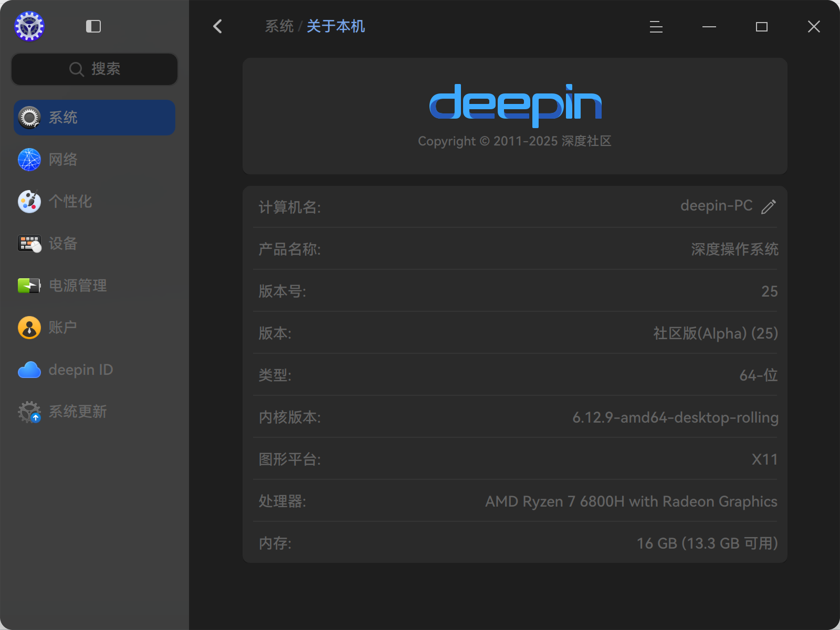Click kernel version 6.12.9-amd64-desktop-rolling
840x630 pixels.
pyautogui.click(x=675, y=417)
